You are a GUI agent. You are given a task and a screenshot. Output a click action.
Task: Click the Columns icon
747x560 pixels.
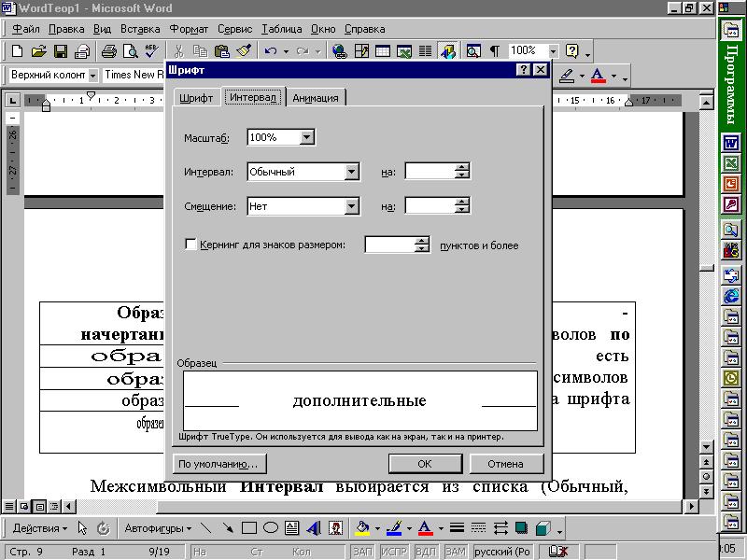(x=426, y=51)
